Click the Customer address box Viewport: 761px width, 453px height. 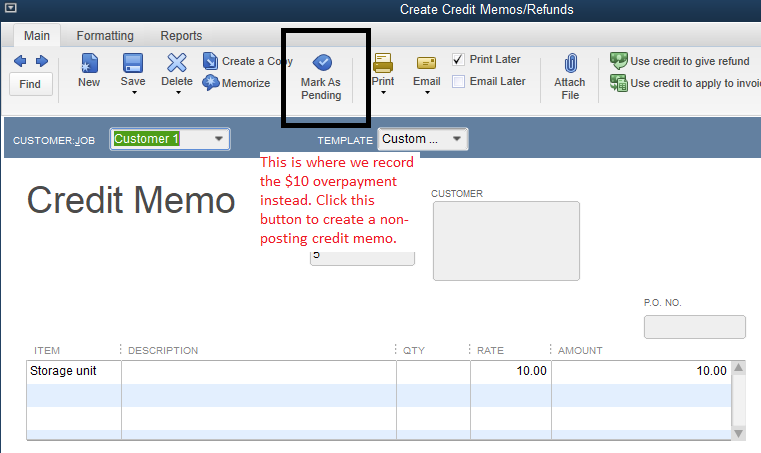click(506, 241)
